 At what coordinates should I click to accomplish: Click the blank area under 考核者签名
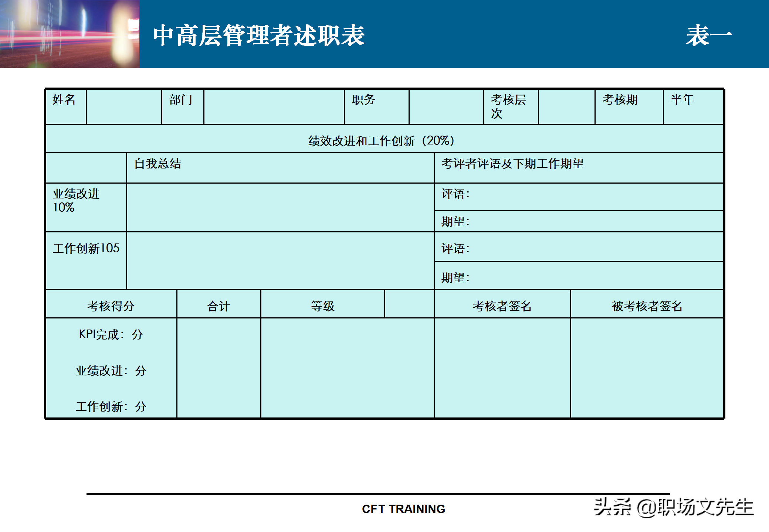[502, 368]
